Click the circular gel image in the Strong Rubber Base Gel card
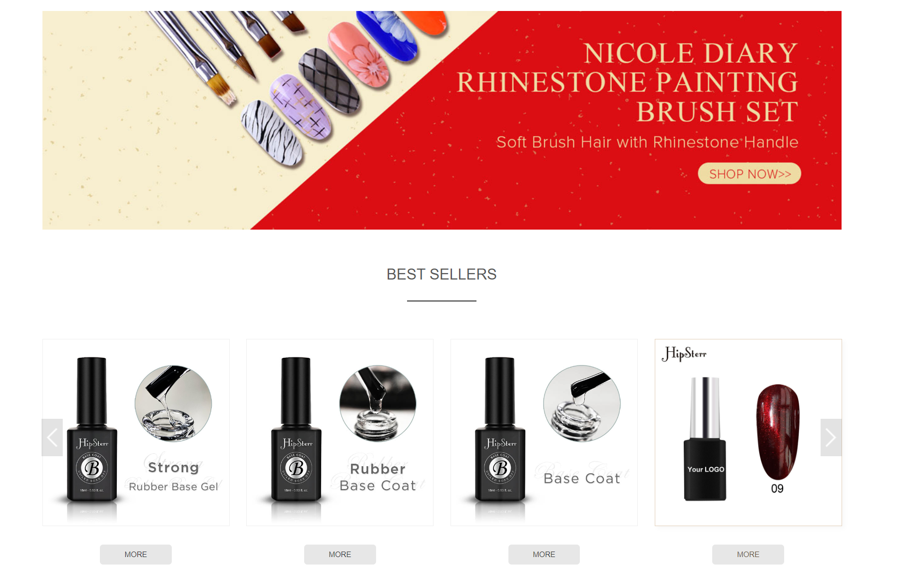 [x=173, y=403]
